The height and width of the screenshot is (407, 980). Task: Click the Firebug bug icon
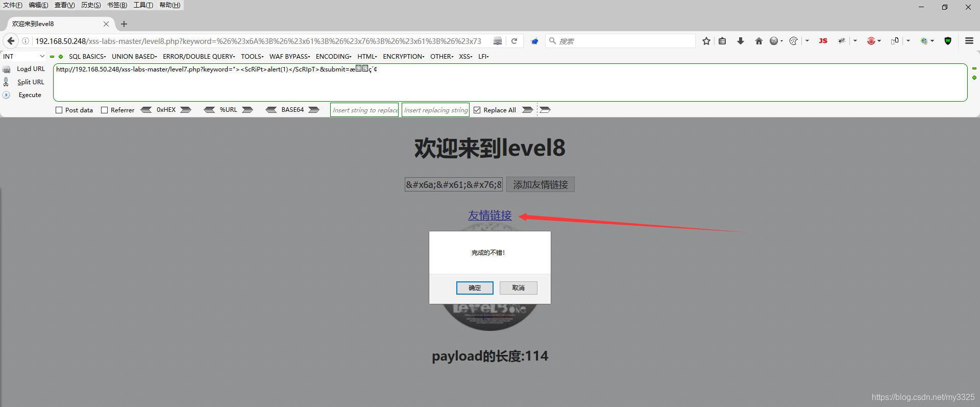coord(842,41)
